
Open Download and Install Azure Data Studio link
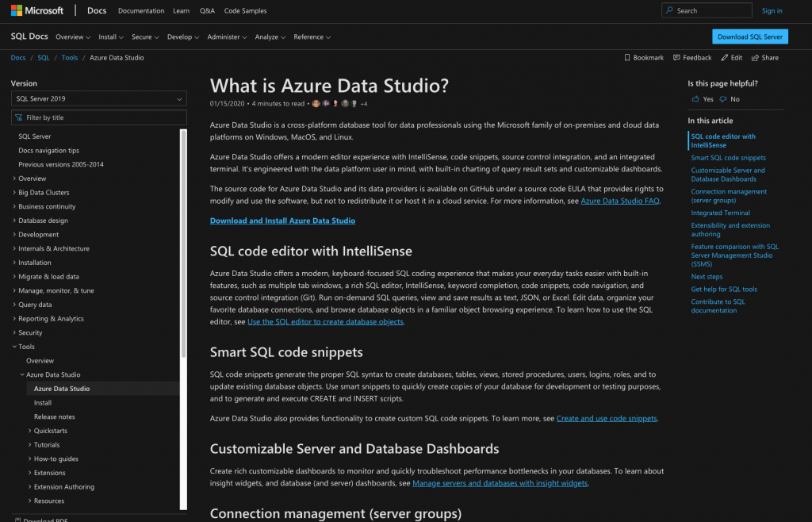tap(282, 221)
